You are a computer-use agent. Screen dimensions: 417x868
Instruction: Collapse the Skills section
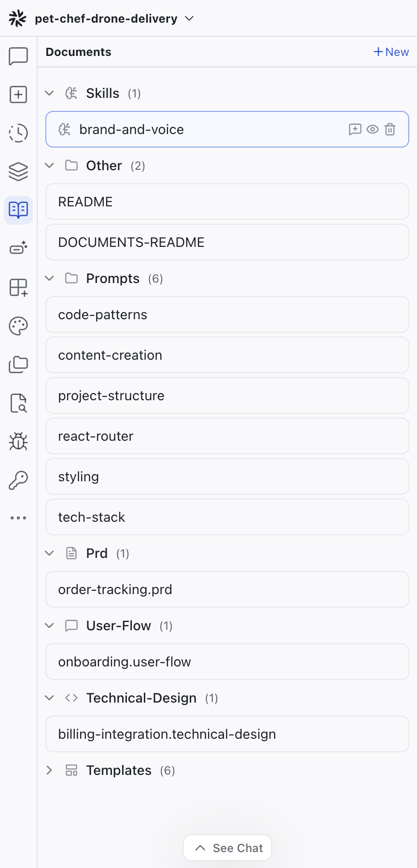click(x=49, y=93)
